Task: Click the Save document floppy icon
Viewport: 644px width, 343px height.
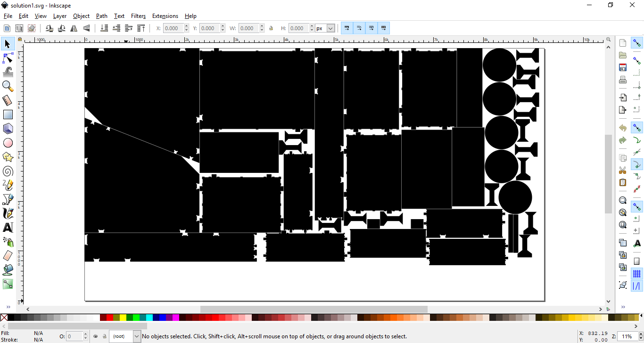Action: tap(623, 67)
